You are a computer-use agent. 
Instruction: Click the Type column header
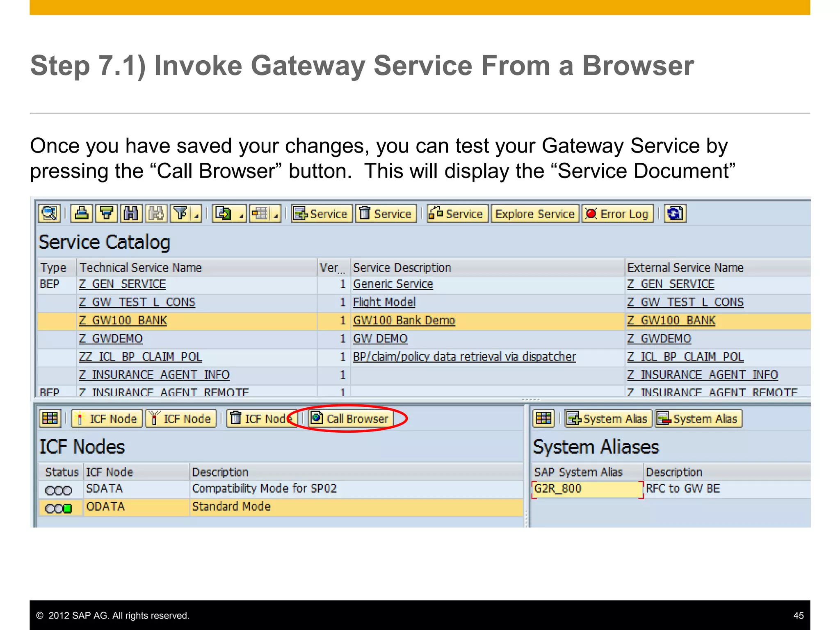(x=57, y=267)
